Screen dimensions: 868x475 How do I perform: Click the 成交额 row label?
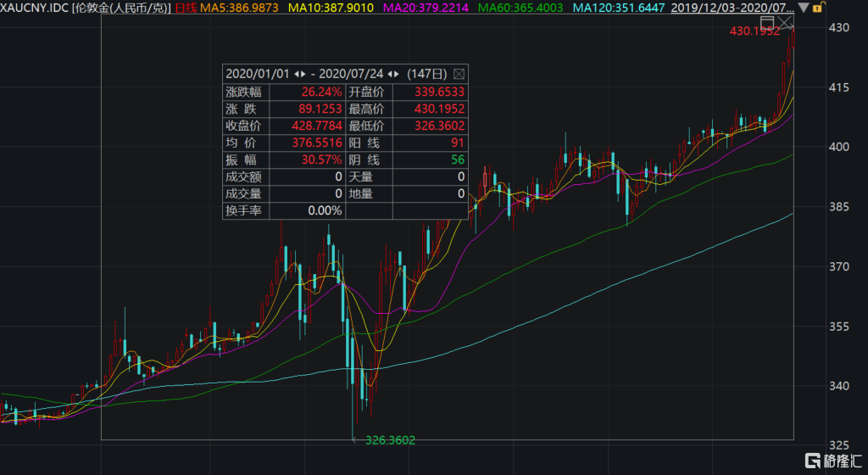point(243,177)
